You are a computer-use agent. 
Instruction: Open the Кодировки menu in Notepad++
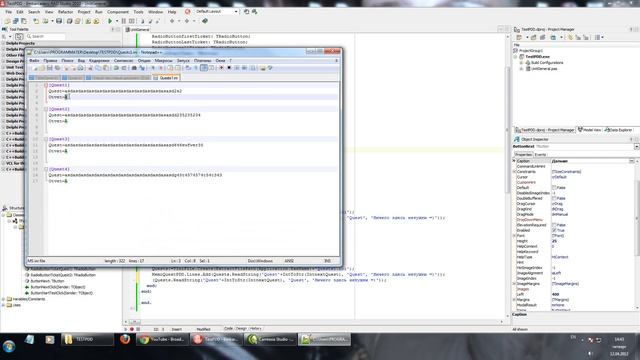coord(99,60)
